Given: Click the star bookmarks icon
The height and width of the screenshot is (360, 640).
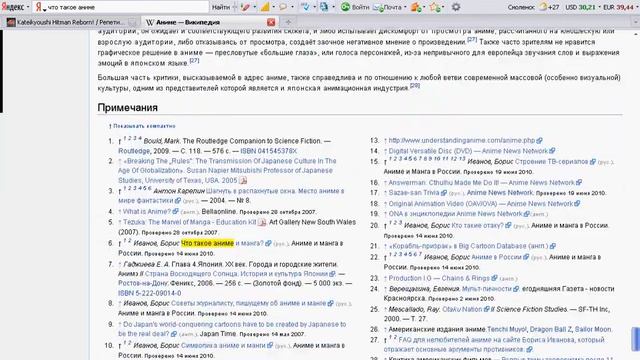Looking at the screenshot, I should click(434, 7).
